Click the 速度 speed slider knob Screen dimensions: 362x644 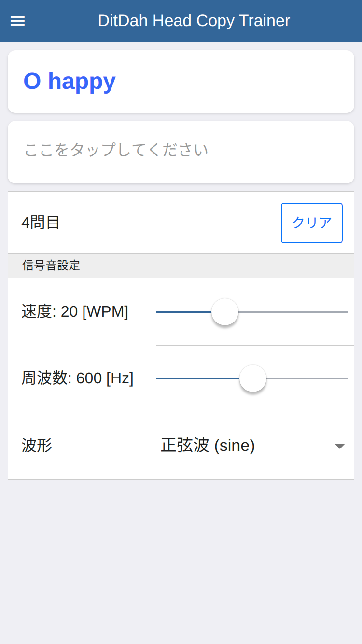[225, 312]
